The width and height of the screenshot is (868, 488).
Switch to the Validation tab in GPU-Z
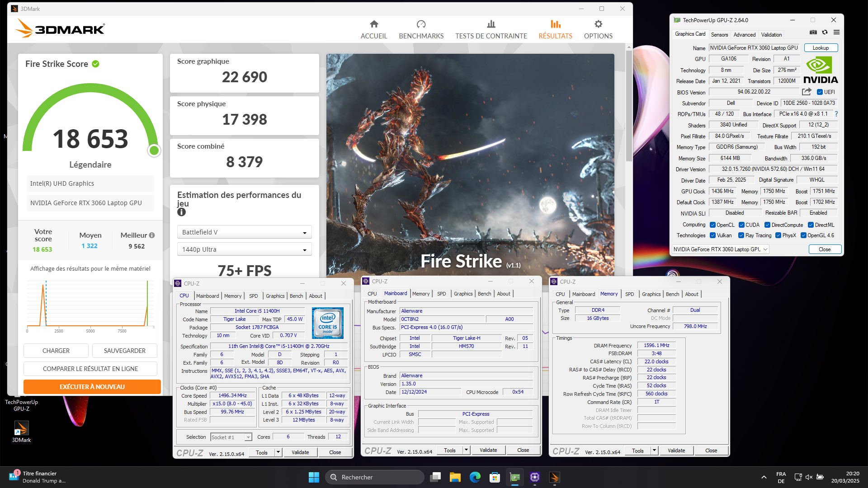coord(771,35)
